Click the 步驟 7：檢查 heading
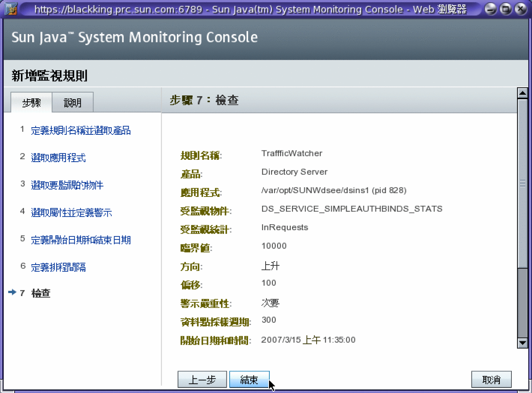The image size is (532, 393). coord(204,100)
